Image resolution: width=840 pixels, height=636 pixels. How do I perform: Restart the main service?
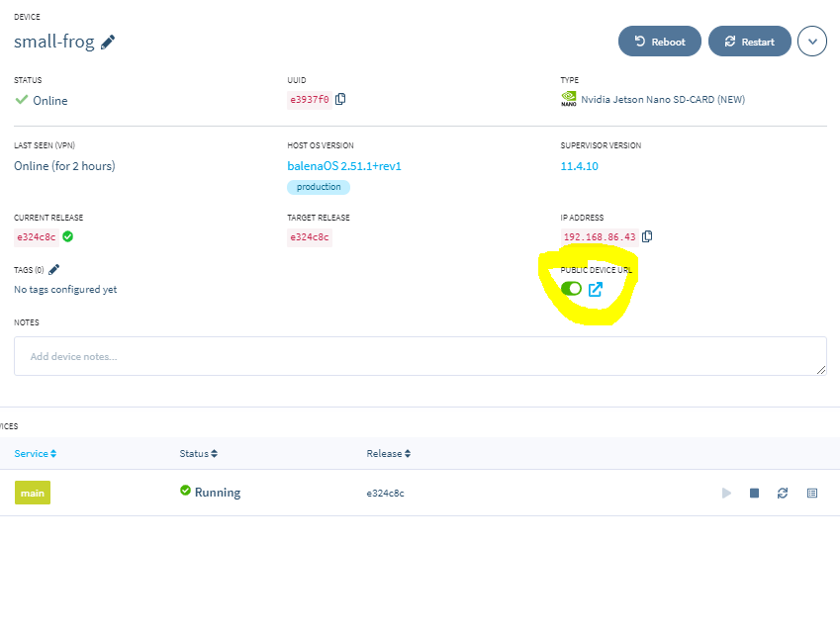click(783, 493)
